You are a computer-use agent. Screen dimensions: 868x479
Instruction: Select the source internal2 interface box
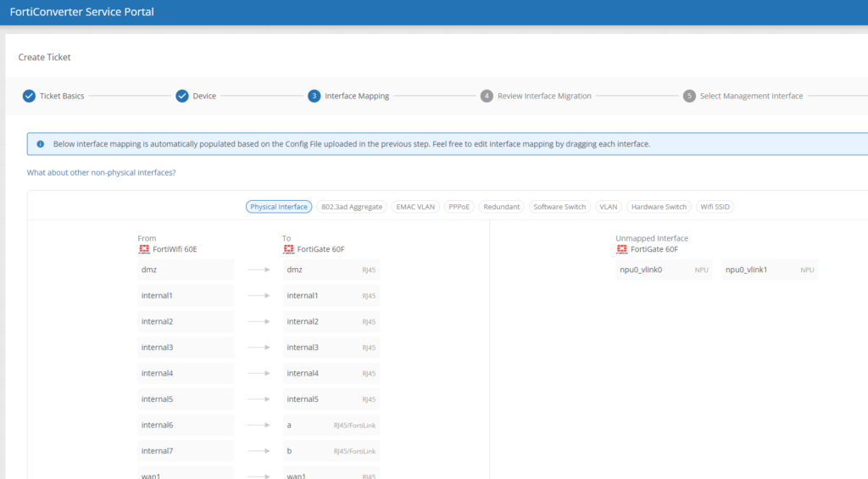pyautogui.click(x=186, y=321)
